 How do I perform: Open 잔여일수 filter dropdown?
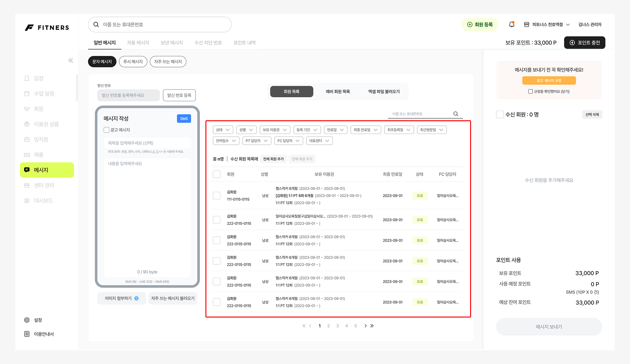226,141
